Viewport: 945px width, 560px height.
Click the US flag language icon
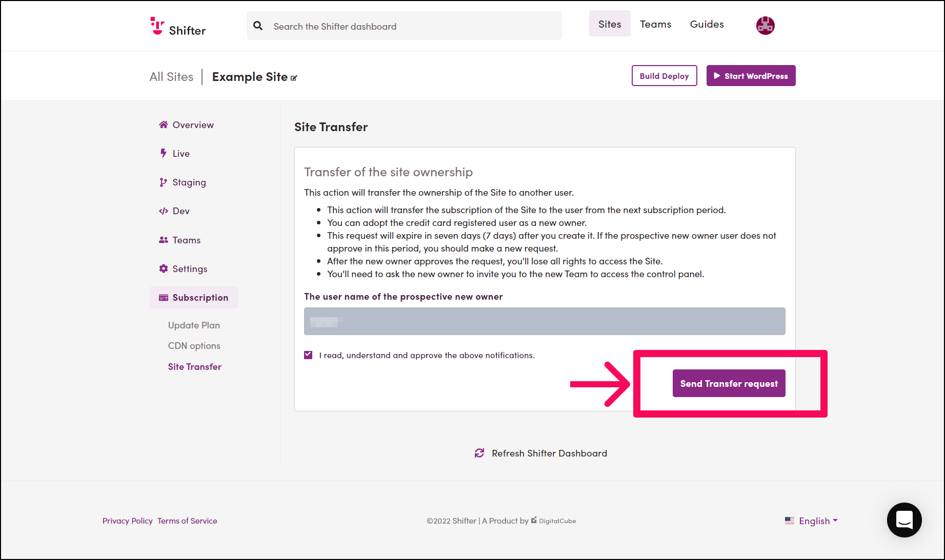(790, 521)
